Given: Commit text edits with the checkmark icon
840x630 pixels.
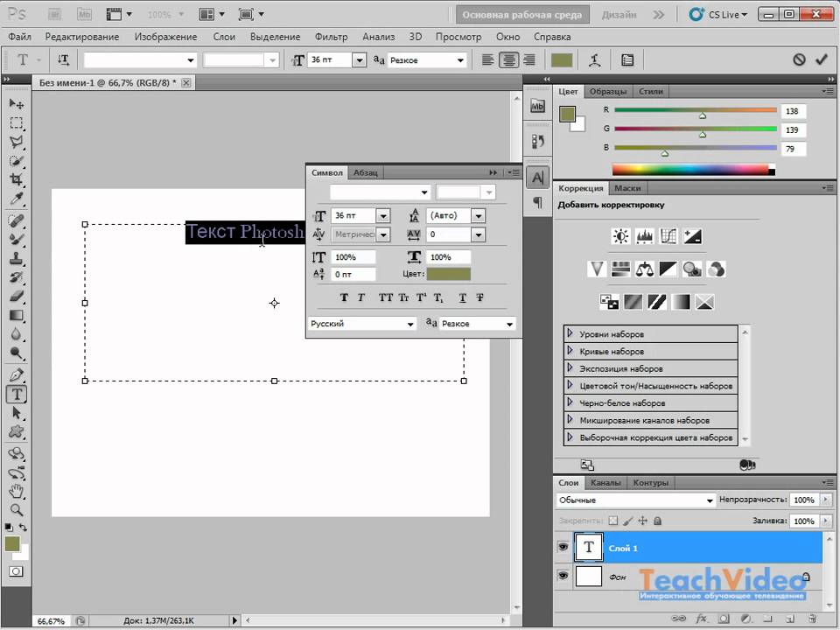Looking at the screenshot, I should (821, 59).
